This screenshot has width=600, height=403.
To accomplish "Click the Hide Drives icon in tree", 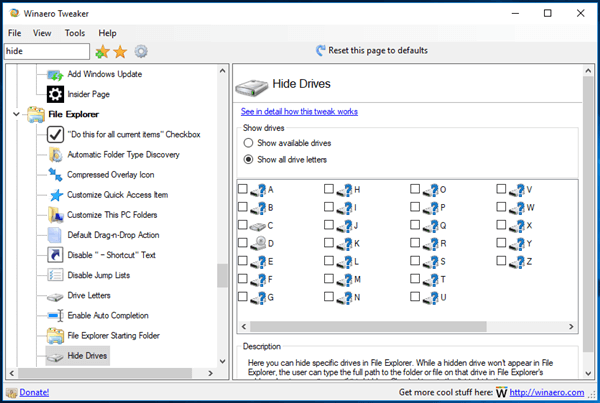I will (x=55, y=357).
